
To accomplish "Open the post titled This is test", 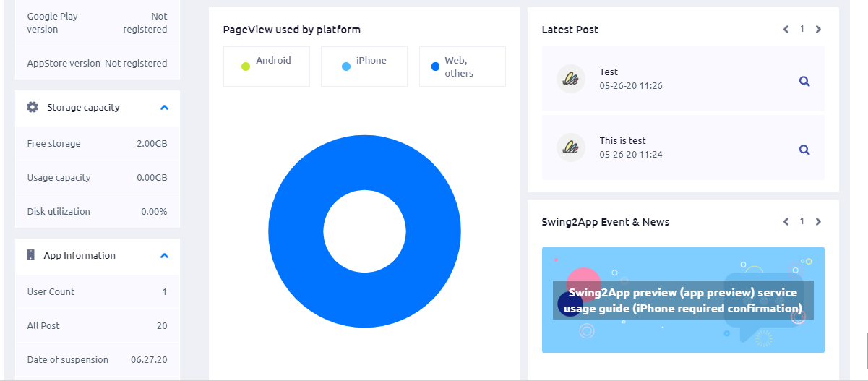I will tap(623, 140).
